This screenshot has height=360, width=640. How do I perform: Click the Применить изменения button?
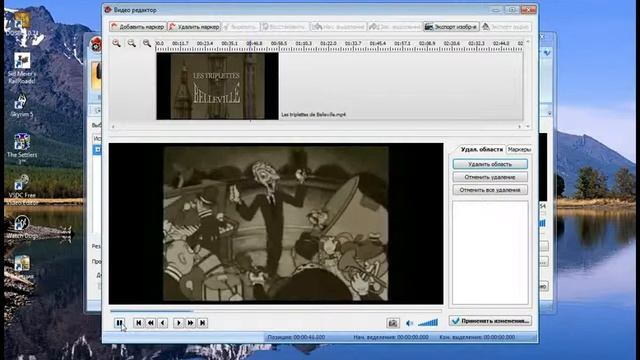coord(490,321)
